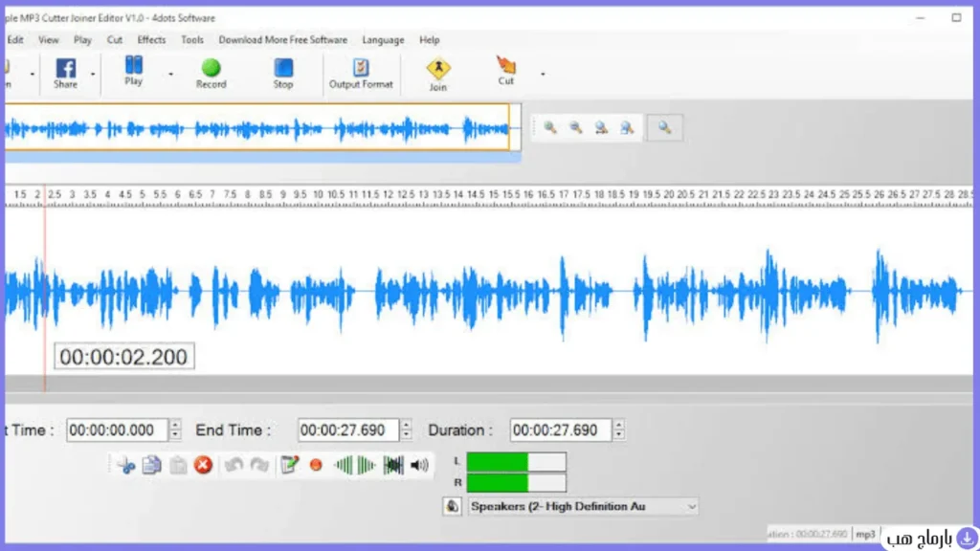Click the Start Time input field
The height and width of the screenshot is (551, 980).
[117, 430]
